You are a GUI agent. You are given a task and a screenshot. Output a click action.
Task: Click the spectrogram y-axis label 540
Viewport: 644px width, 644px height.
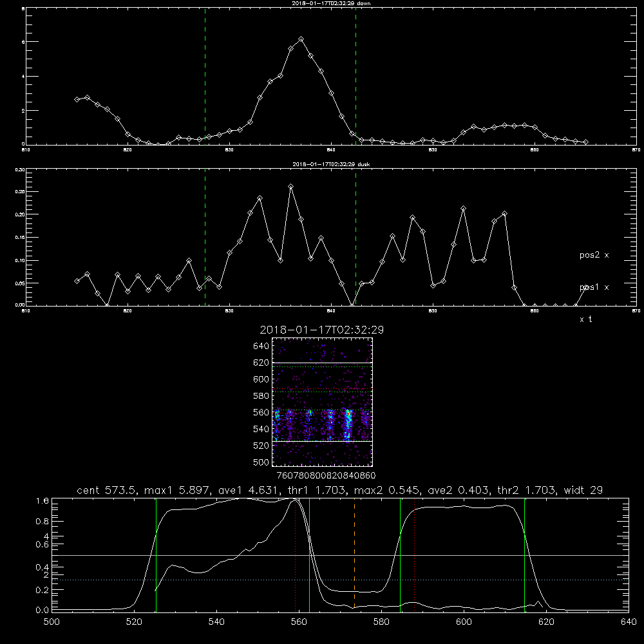261,429
